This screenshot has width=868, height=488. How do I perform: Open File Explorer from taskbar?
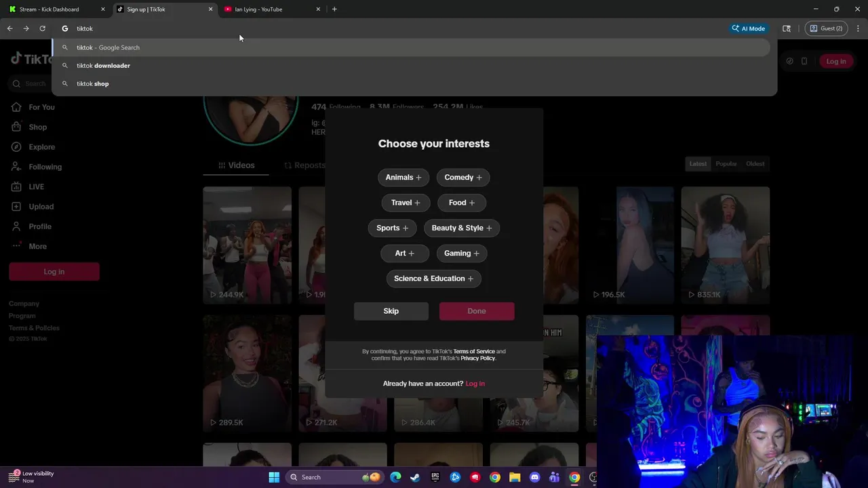click(x=515, y=477)
